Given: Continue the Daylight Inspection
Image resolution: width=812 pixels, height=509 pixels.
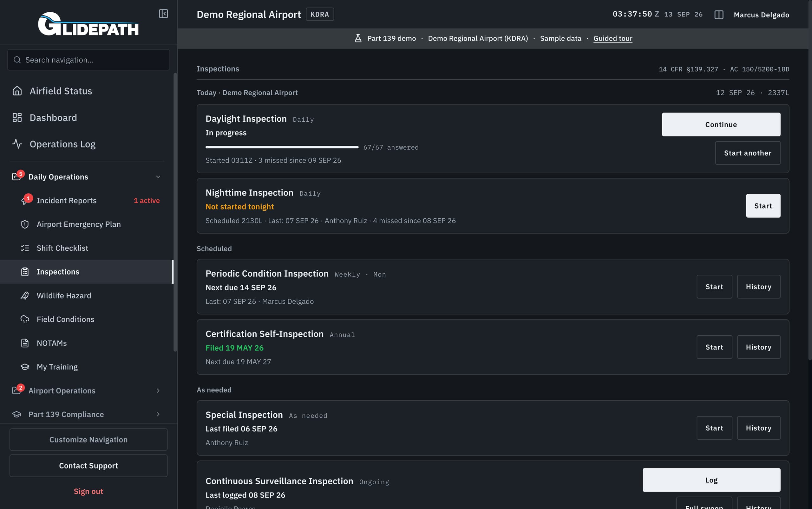Looking at the screenshot, I should pos(721,125).
